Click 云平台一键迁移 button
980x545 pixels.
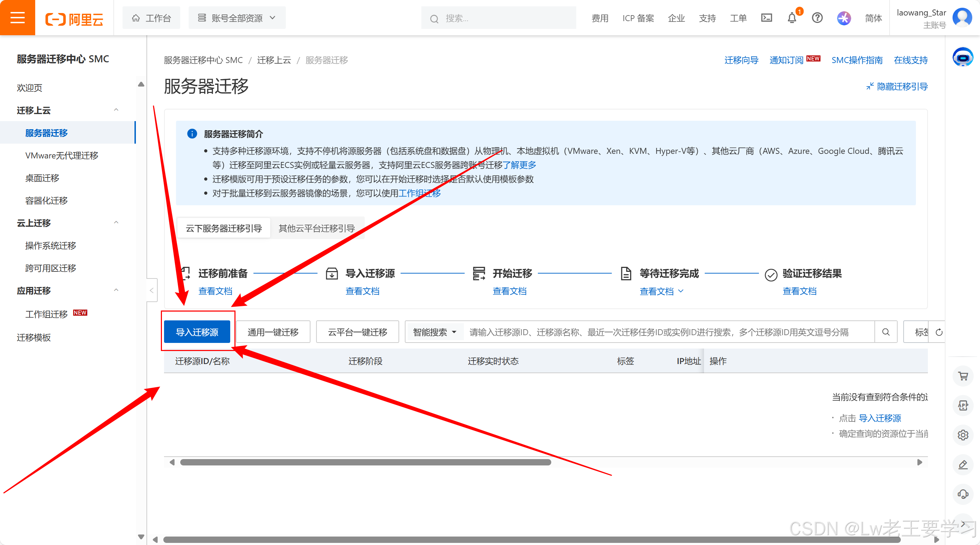coord(357,332)
